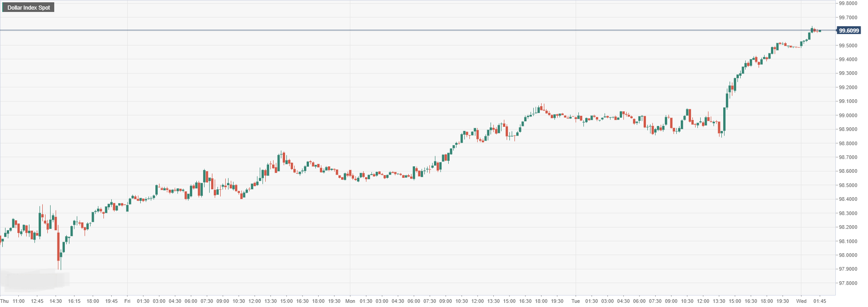Click the 99.5000 price axis label
The image size is (868, 307).
[x=848, y=45]
